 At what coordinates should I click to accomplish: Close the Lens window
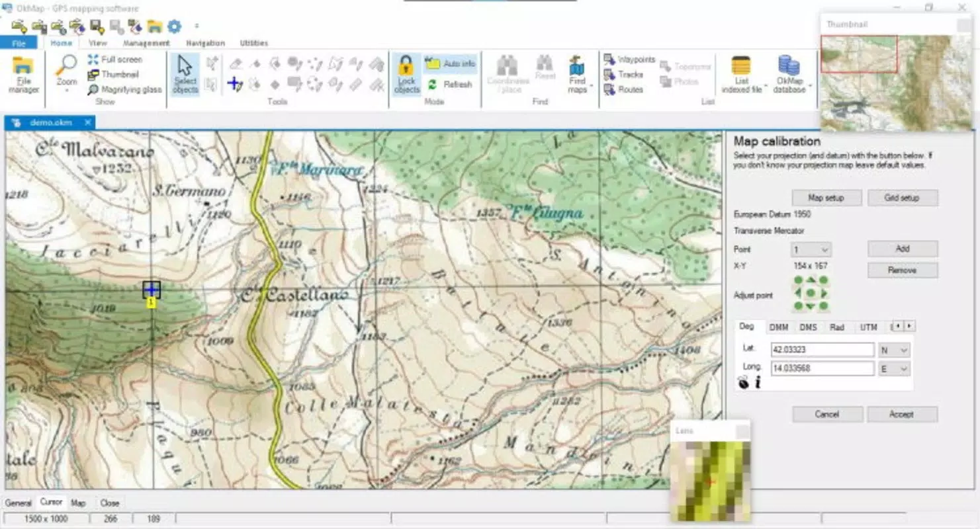click(742, 431)
